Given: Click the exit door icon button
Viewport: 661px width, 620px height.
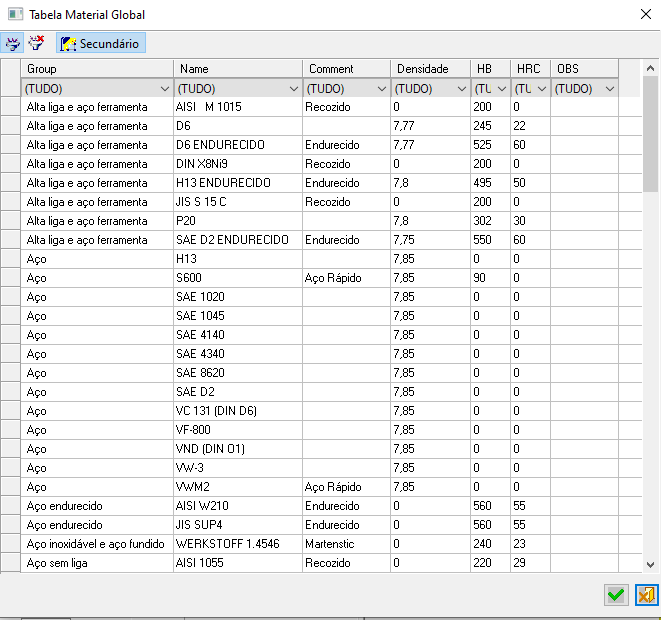Looking at the screenshot, I should [x=647, y=595].
